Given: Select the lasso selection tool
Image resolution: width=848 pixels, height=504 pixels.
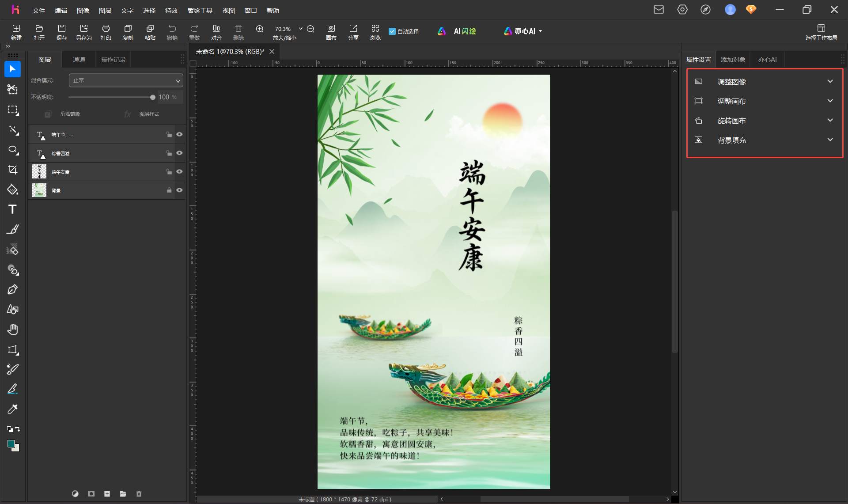Looking at the screenshot, I should (13, 150).
